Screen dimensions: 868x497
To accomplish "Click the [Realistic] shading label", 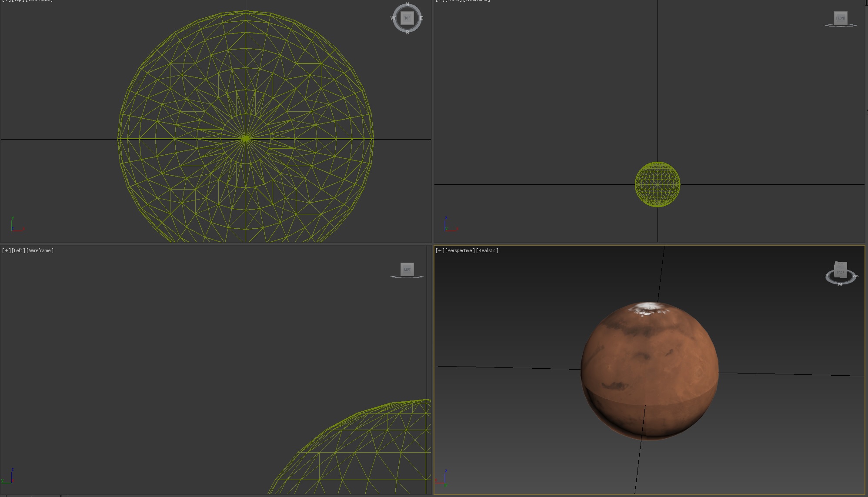I will click(487, 250).
